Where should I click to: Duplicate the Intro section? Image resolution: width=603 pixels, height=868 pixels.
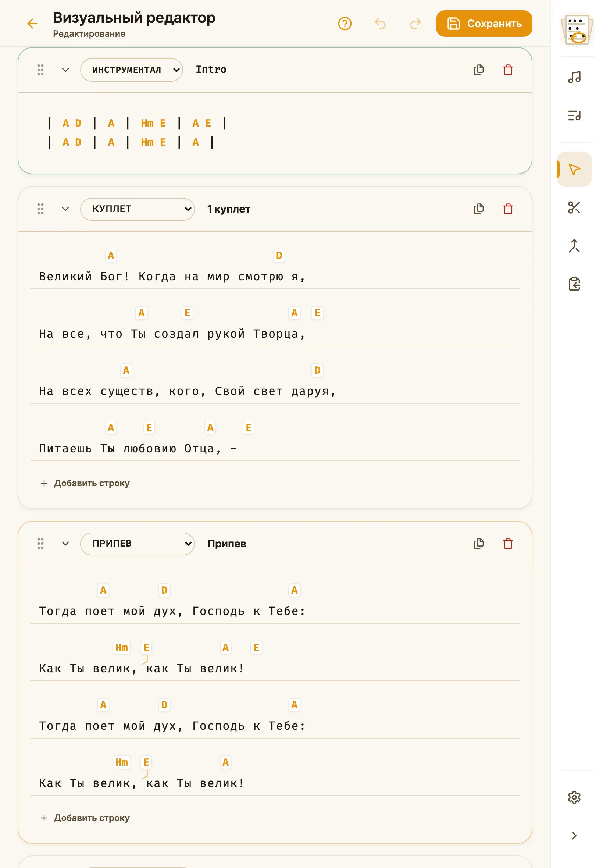tap(478, 70)
